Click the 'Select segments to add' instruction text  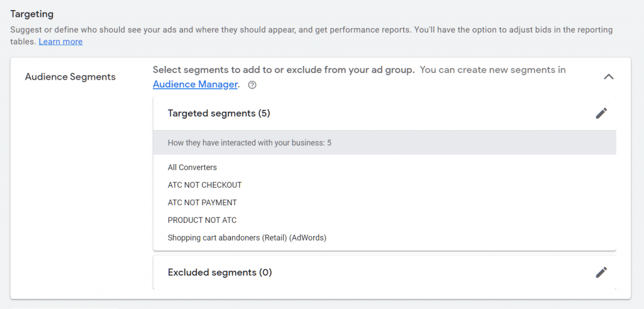[x=283, y=70]
